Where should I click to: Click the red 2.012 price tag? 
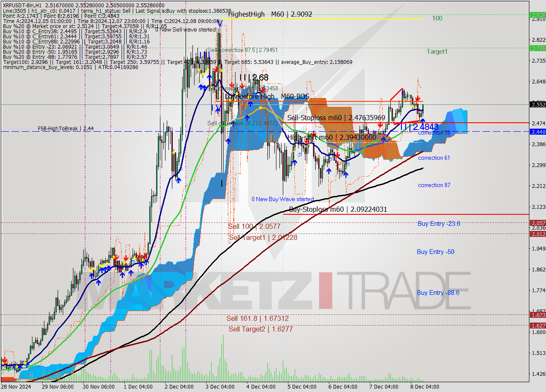pyautogui.click(x=537, y=234)
